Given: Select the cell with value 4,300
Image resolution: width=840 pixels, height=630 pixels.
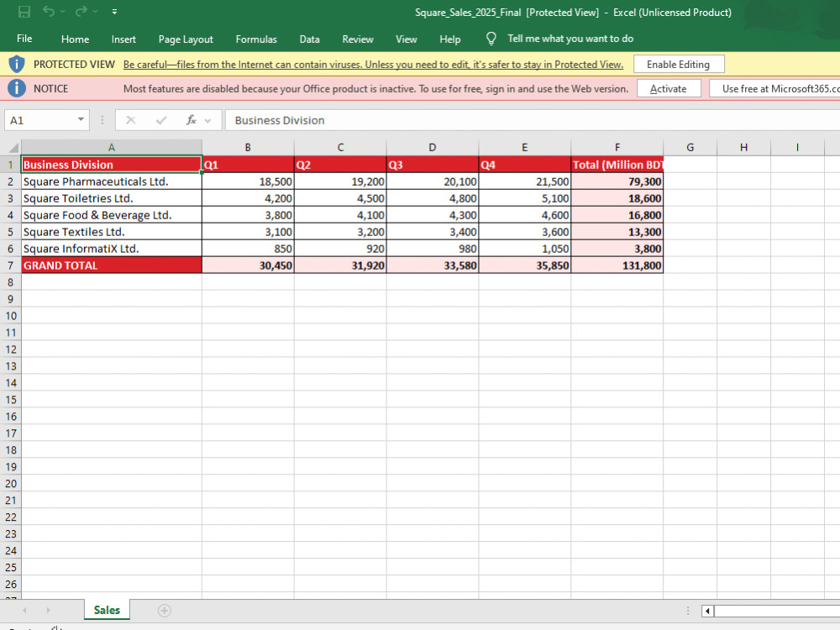Looking at the screenshot, I should pos(433,215).
